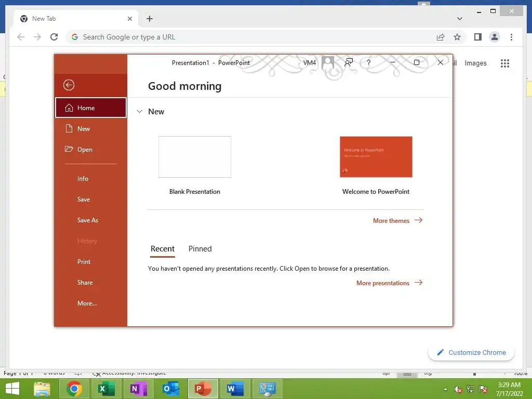Open PowerPoint Help question mark
Image resolution: width=532 pixels, height=399 pixels.
click(368, 62)
